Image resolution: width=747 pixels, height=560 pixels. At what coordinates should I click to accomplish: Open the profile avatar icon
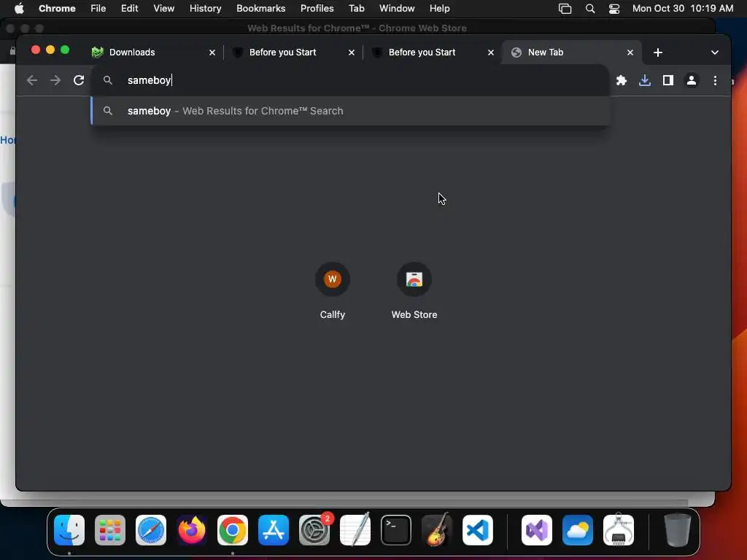(x=692, y=80)
